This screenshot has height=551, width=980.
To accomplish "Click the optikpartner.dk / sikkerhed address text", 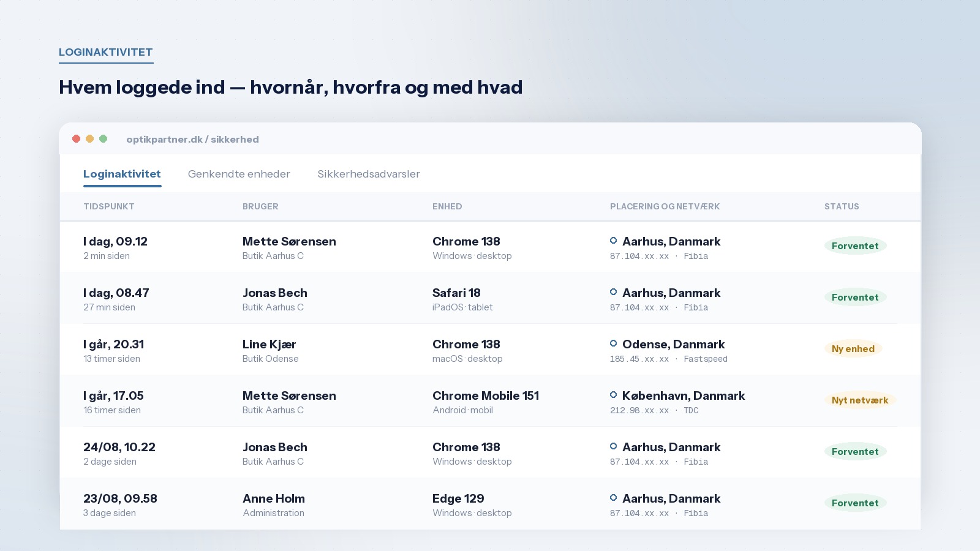I will pyautogui.click(x=192, y=140).
